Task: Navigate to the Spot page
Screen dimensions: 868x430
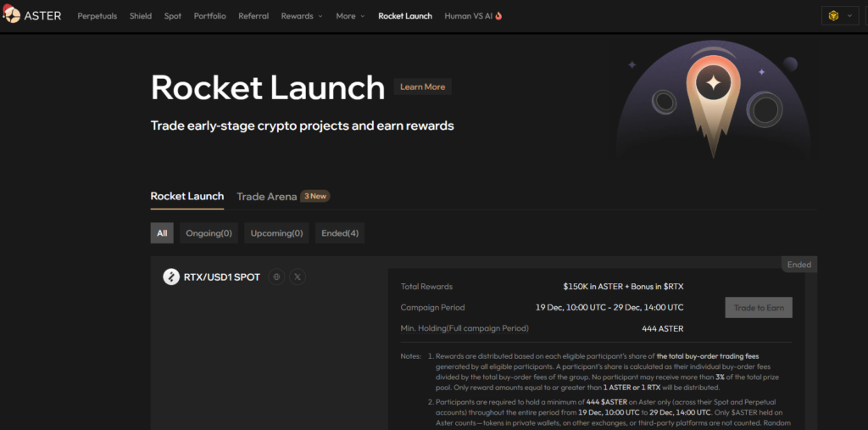Action: click(173, 16)
